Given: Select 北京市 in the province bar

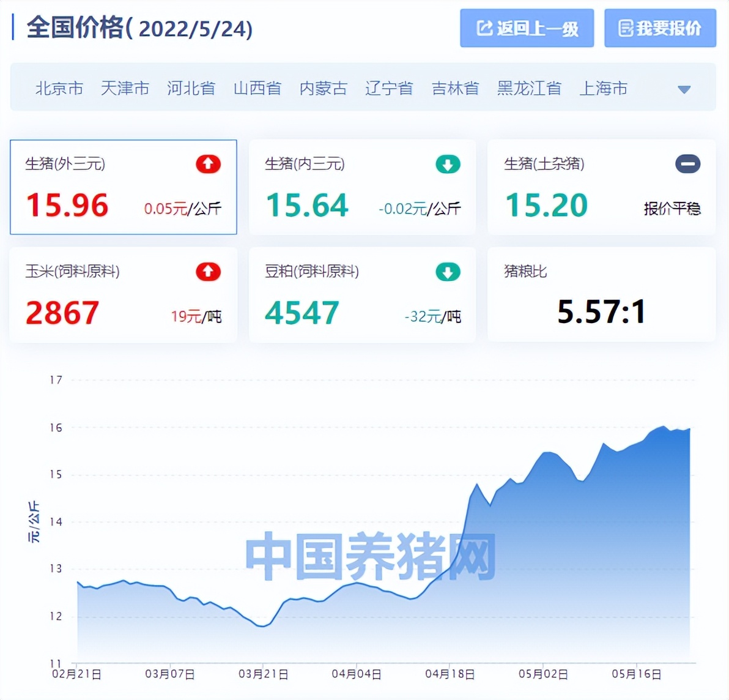Looking at the screenshot, I should 59,89.
